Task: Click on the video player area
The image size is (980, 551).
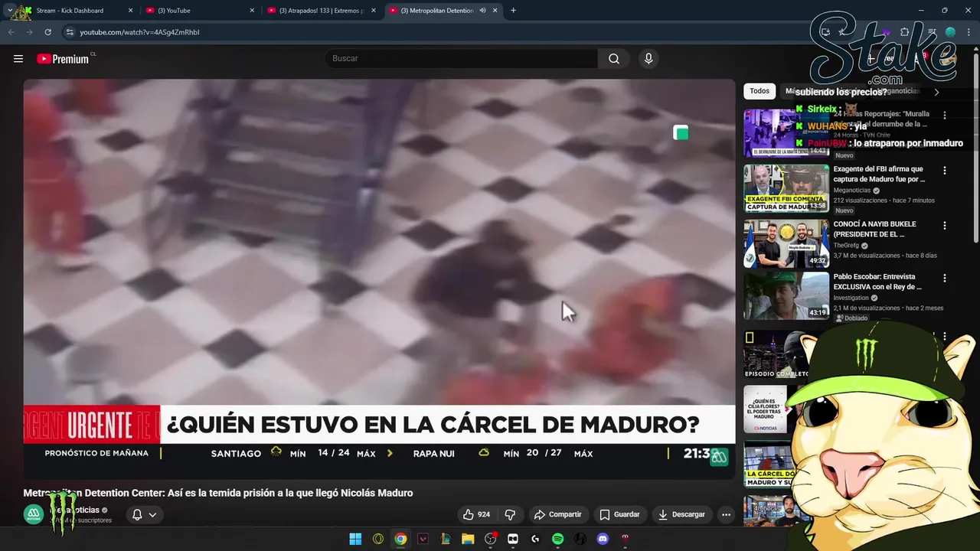Action: pos(379,279)
